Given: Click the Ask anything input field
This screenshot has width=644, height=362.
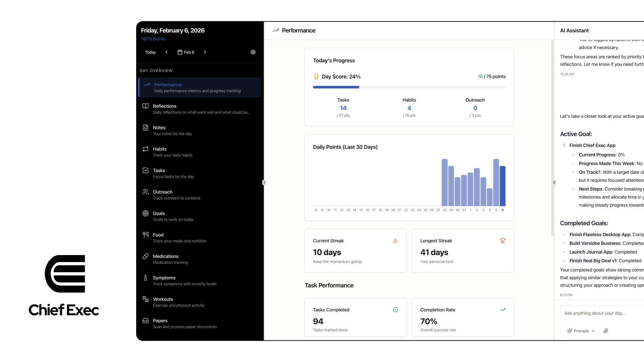Looking at the screenshot, I should [602, 313].
